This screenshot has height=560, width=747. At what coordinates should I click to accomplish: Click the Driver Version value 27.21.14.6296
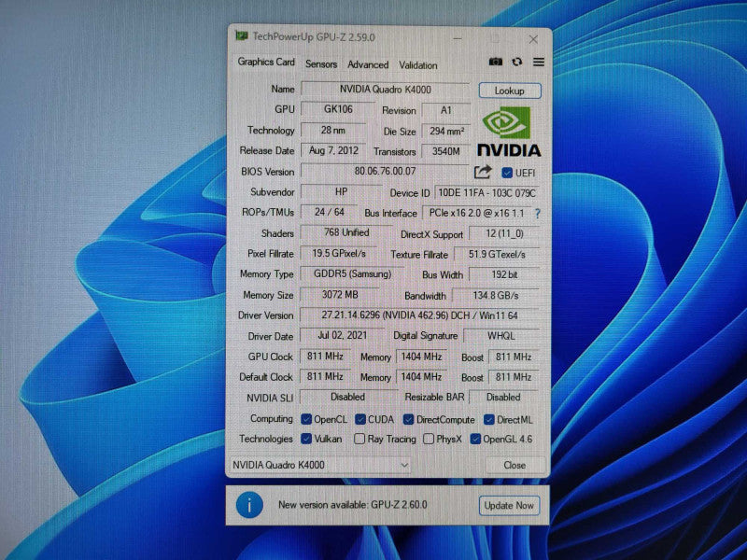coord(419,315)
